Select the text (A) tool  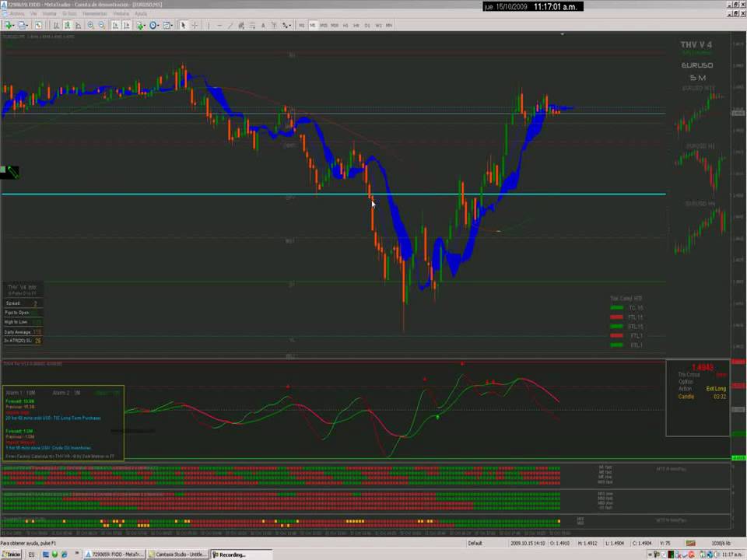point(263,25)
